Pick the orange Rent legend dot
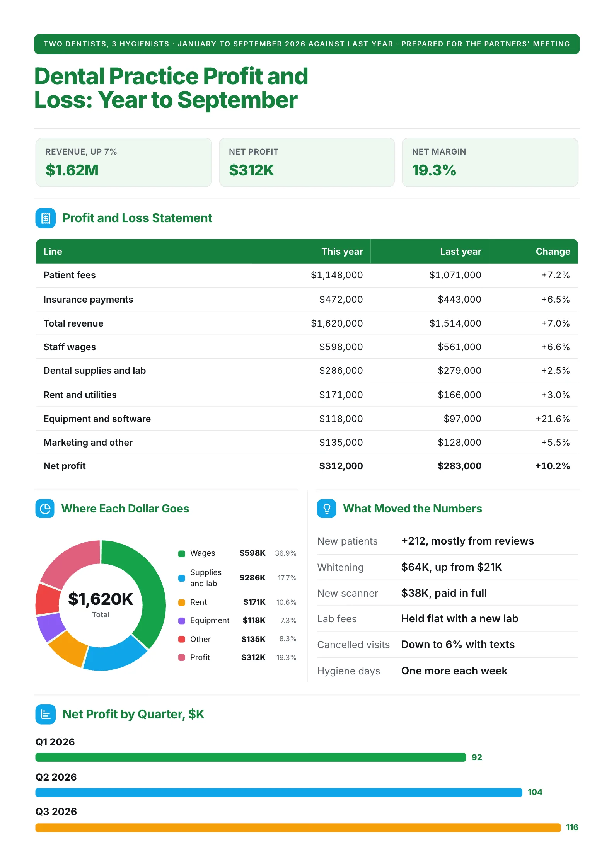Image resolution: width=614 pixels, height=868 pixels. click(181, 602)
